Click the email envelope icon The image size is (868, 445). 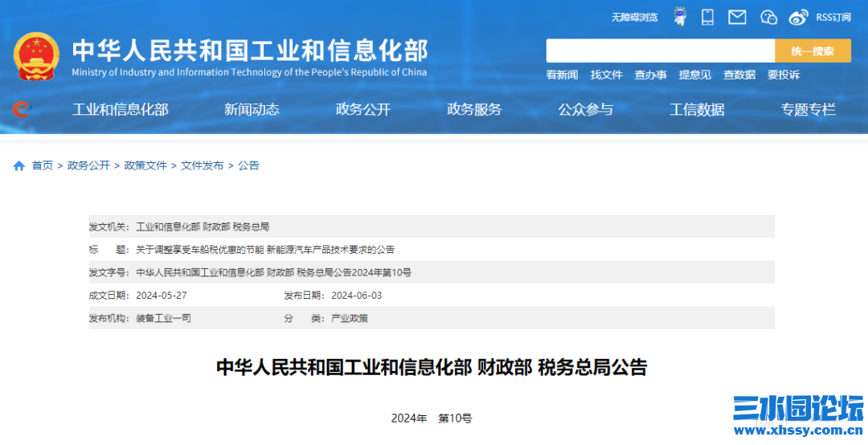click(x=737, y=17)
